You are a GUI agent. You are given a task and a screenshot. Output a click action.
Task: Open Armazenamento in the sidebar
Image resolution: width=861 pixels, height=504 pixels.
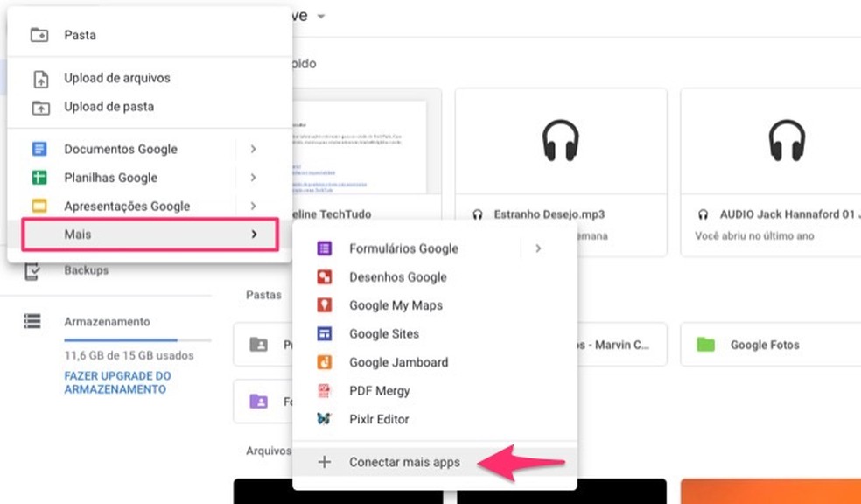(x=107, y=322)
